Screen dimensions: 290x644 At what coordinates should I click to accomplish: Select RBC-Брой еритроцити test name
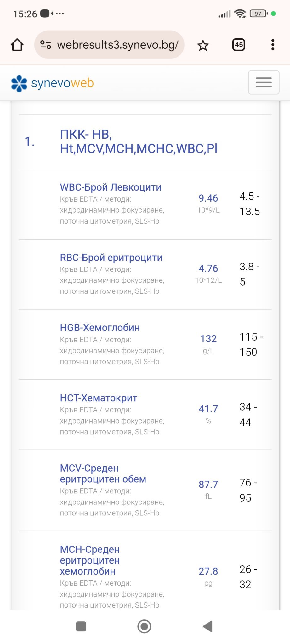click(111, 258)
